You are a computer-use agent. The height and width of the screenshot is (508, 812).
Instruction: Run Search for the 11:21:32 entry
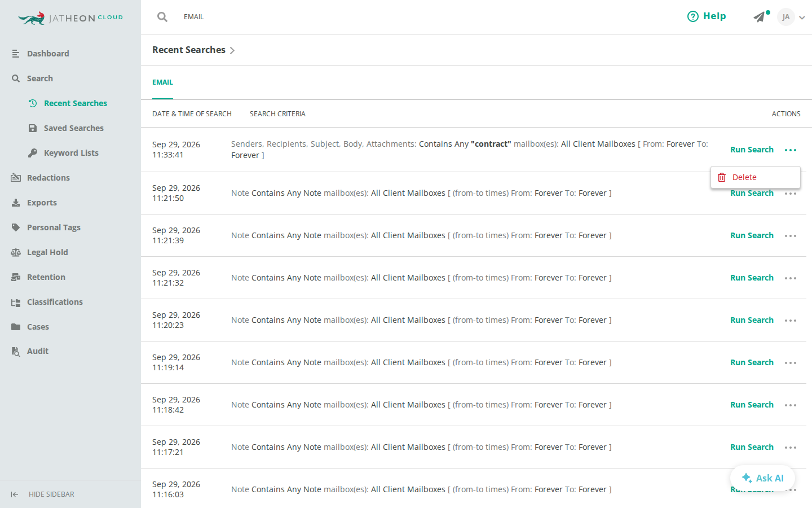752,278
